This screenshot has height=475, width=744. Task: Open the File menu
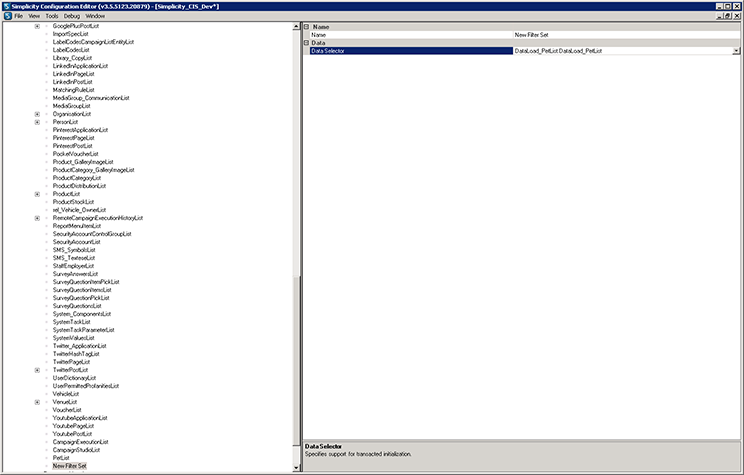point(19,16)
